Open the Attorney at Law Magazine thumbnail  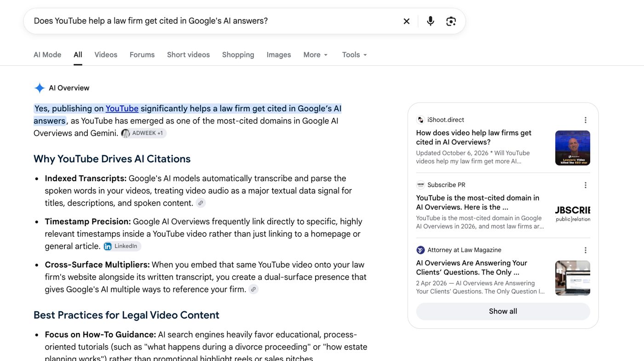[x=573, y=278]
